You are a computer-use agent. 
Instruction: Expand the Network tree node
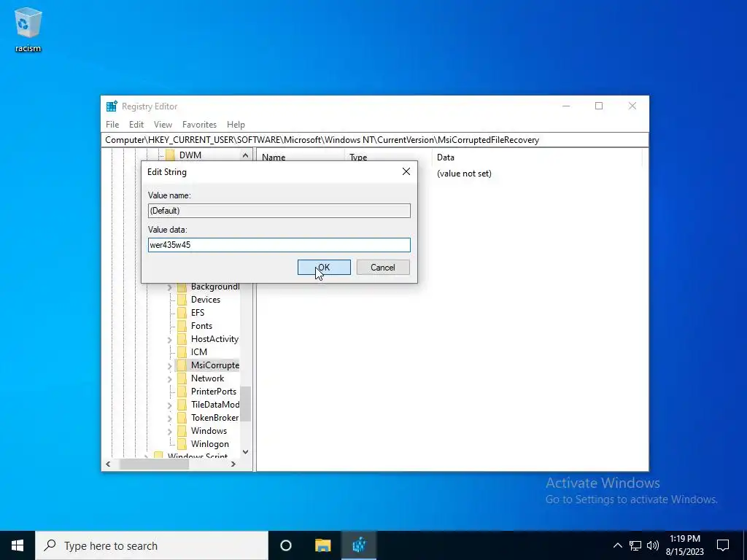click(x=169, y=379)
